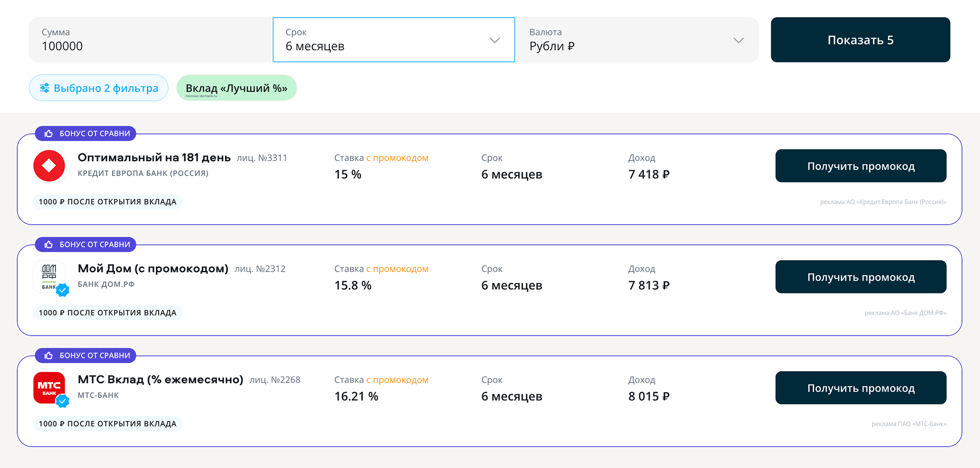Viewport: 980px width, 468px height.
Task: Click the thumbs-up icon on ДОМ.РФ bonus badge
Action: 49,244
